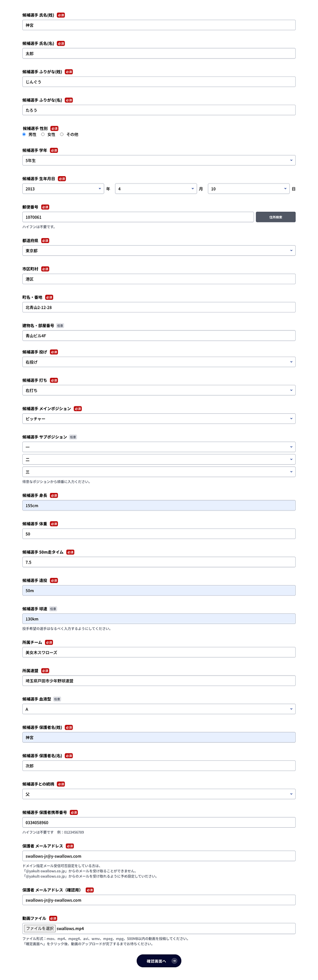Select the その他 gender radio button
The height and width of the screenshot is (980, 318).
click(62, 135)
